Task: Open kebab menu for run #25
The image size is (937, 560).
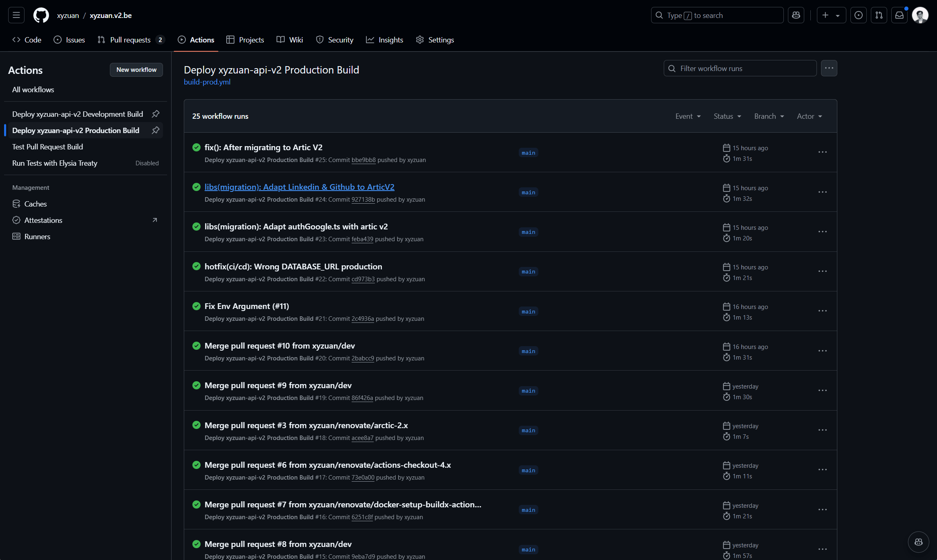Action: coord(822,152)
